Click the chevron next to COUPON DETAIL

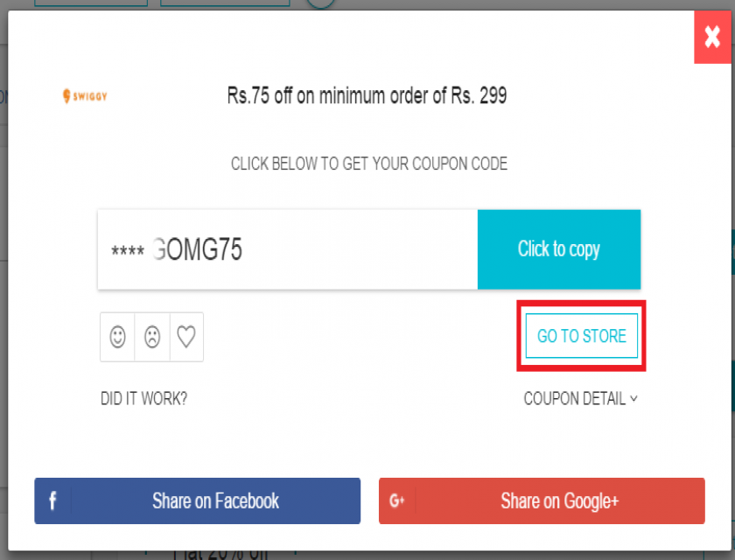(x=633, y=399)
